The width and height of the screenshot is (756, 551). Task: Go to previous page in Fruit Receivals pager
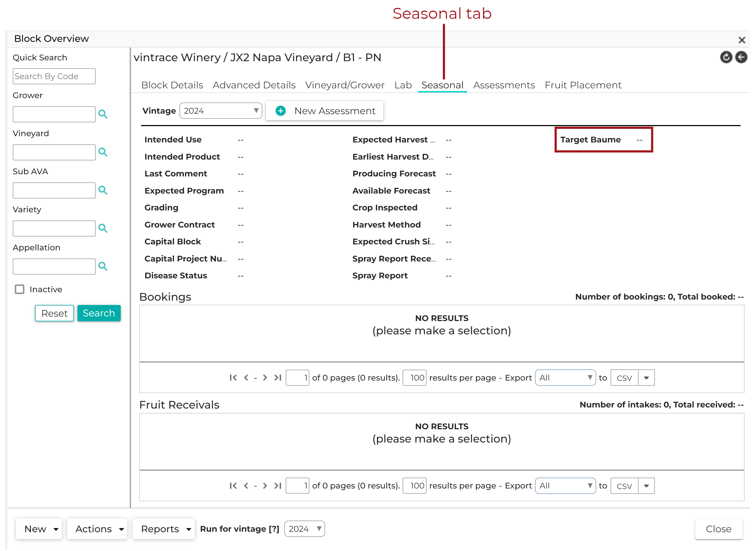(x=247, y=486)
